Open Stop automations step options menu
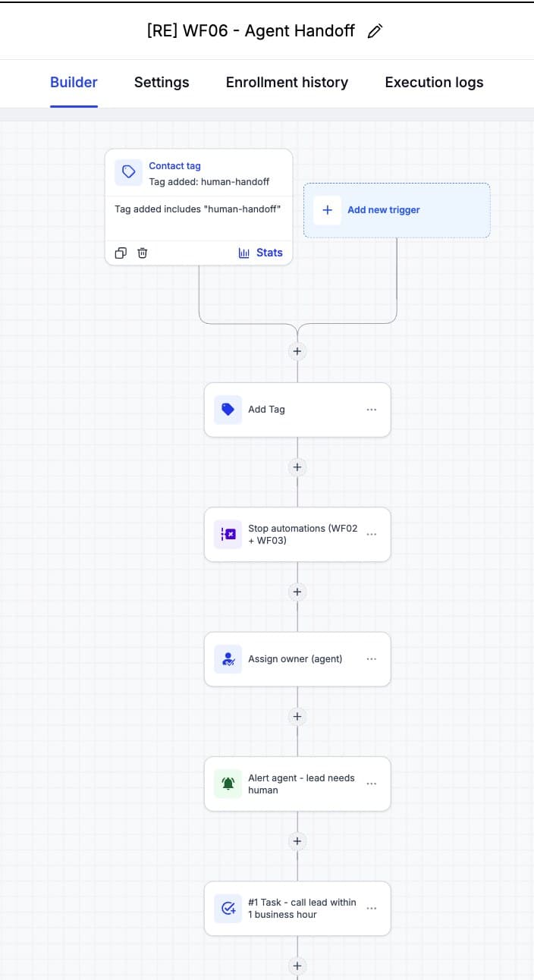 coord(371,534)
